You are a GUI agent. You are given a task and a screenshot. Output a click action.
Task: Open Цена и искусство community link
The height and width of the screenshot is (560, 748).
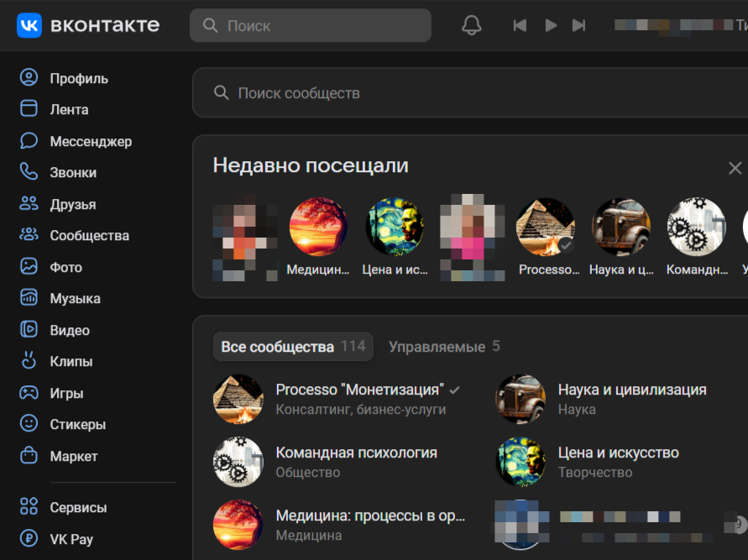[618, 453]
